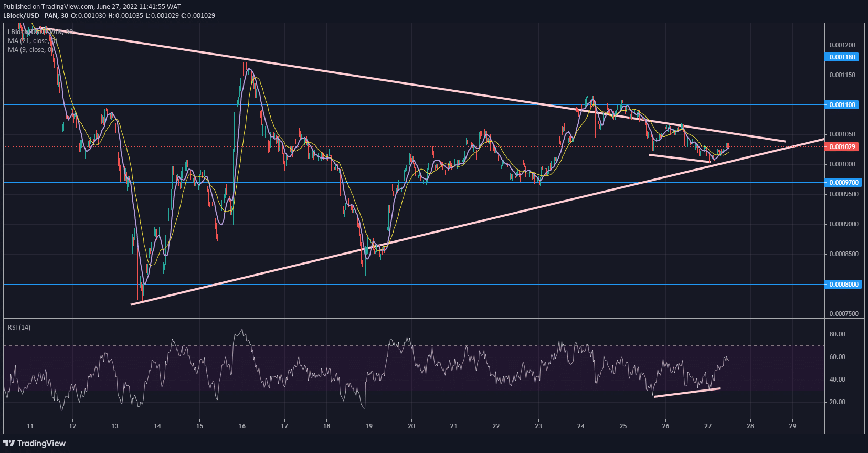Click date label 12 on the time axis
Viewport: 868px width, 453px height.
pos(72,426)
